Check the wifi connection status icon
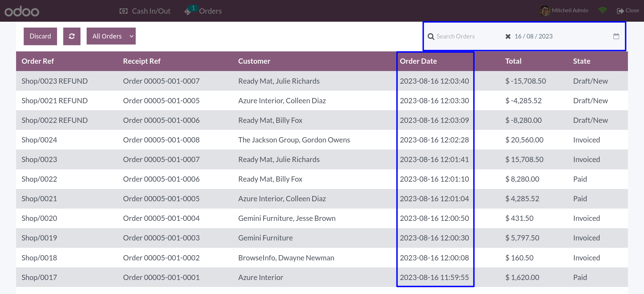The width and height of the screenshot is (644, 294). pyautogui.click(x=602, y=10)
